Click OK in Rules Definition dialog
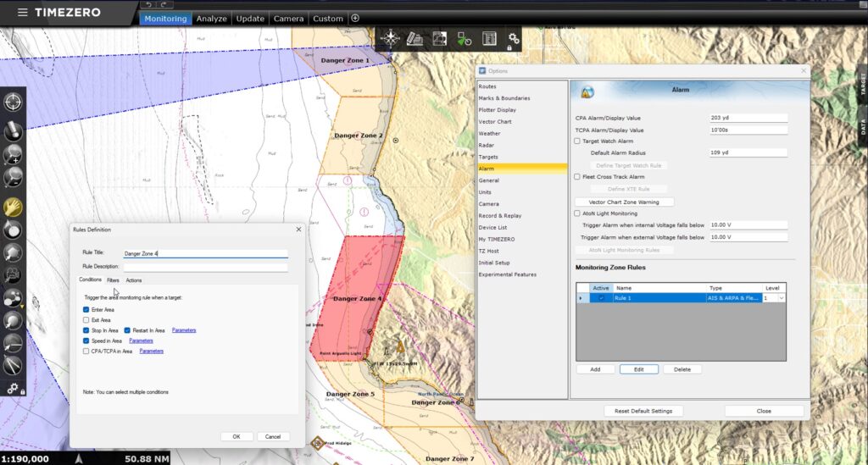Viewport: 868px width, 465px height. [236, 437]
